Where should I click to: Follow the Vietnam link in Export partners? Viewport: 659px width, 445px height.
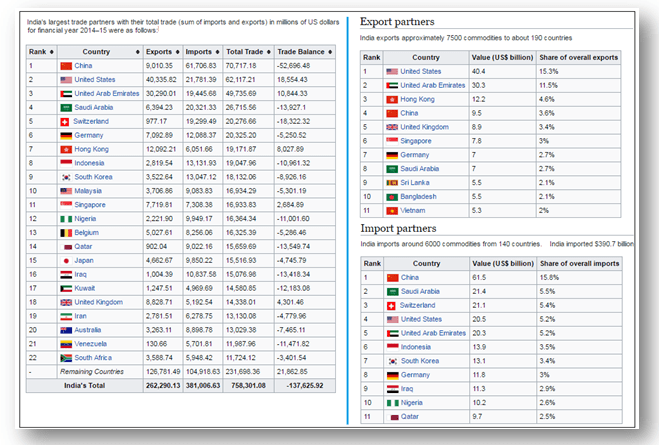[415, 211]
